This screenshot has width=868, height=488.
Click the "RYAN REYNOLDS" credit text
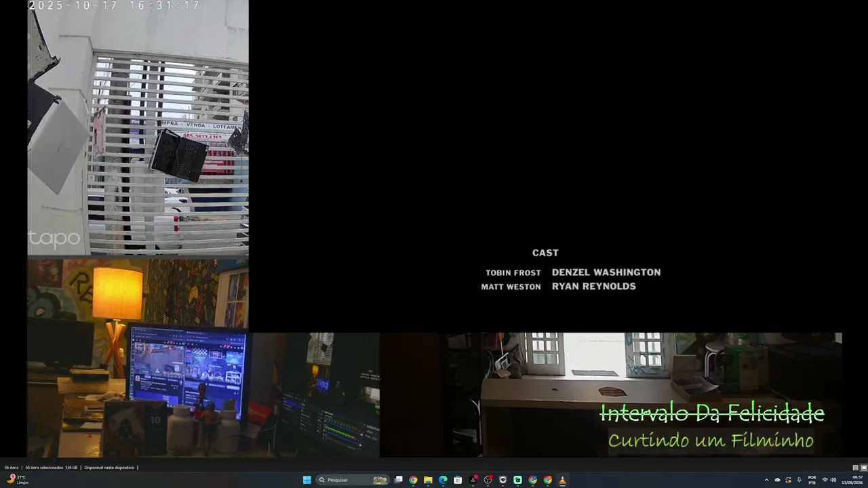594,287
